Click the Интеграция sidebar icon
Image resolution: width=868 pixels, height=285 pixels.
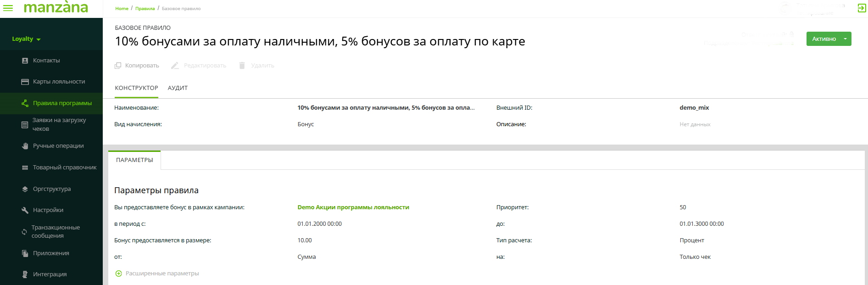pos(25,274)
